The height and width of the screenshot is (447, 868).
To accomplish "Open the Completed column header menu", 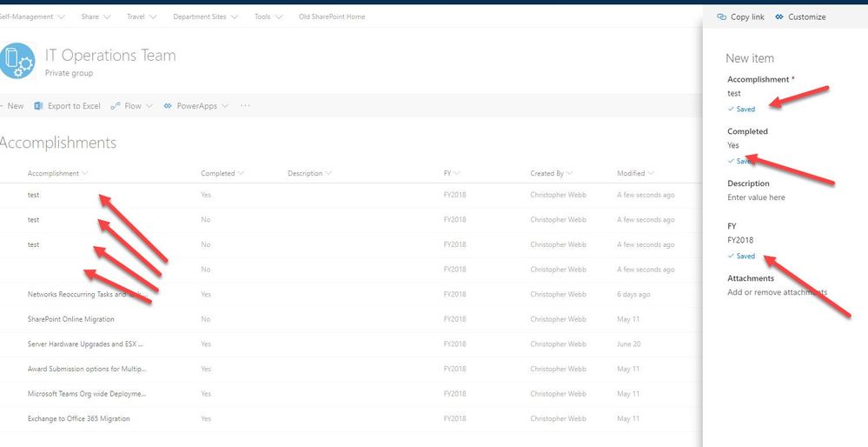I will [222, 173].
